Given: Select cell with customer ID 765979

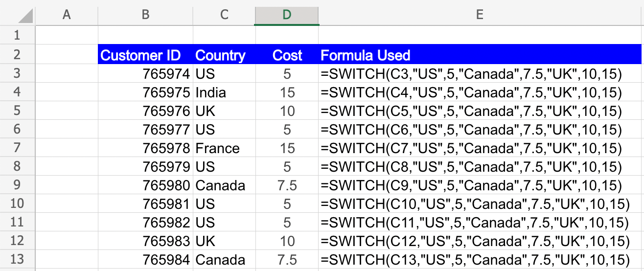Looking at the screenshot, I should 145,166.
